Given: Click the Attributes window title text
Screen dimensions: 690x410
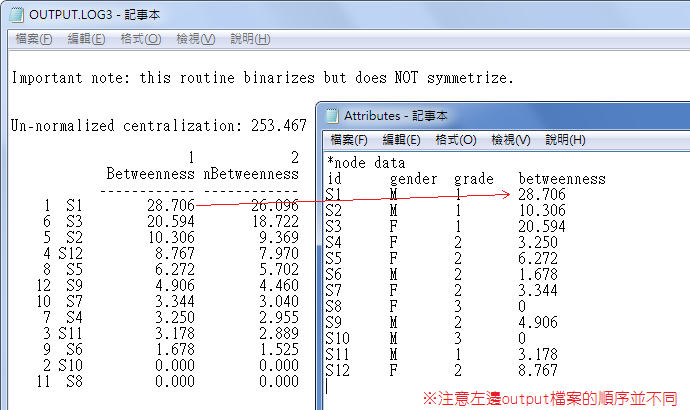Looking at the screenshot, I should pos(396,116).
